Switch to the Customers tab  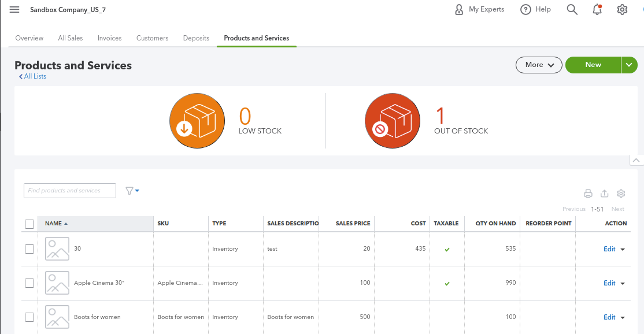(x=153, y=38)
